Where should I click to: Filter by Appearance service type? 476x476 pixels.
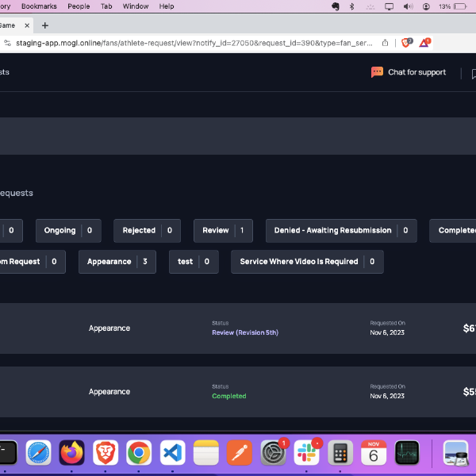point(117,262)
